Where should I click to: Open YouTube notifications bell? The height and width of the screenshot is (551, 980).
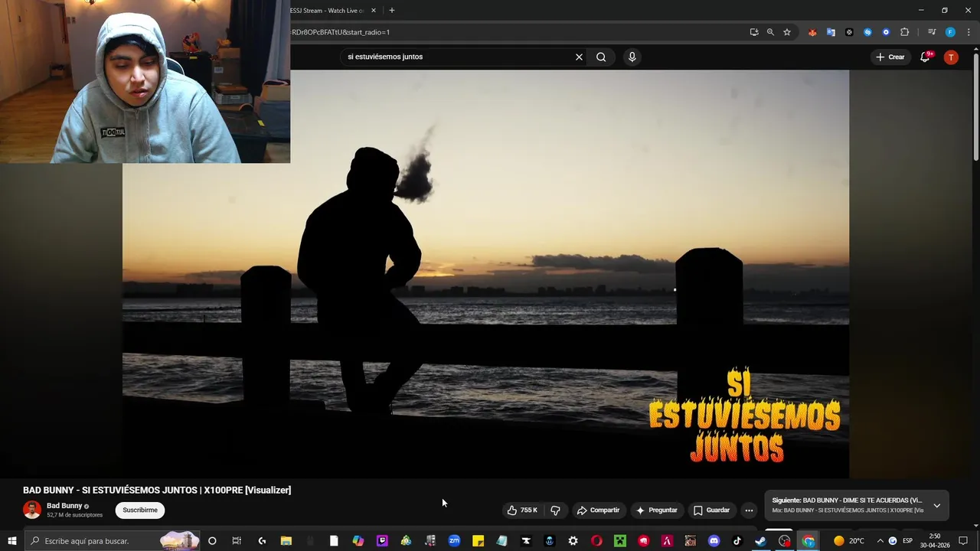(x=925, y=57)
